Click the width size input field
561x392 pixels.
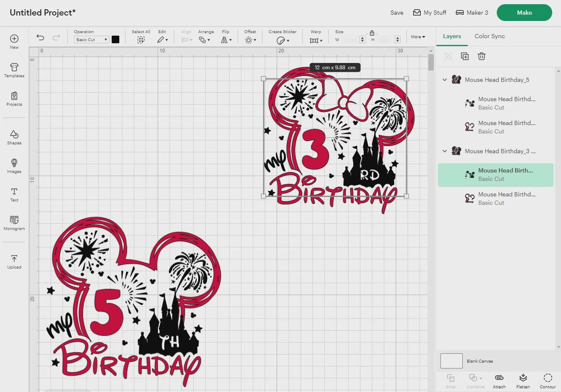point(350,39)
